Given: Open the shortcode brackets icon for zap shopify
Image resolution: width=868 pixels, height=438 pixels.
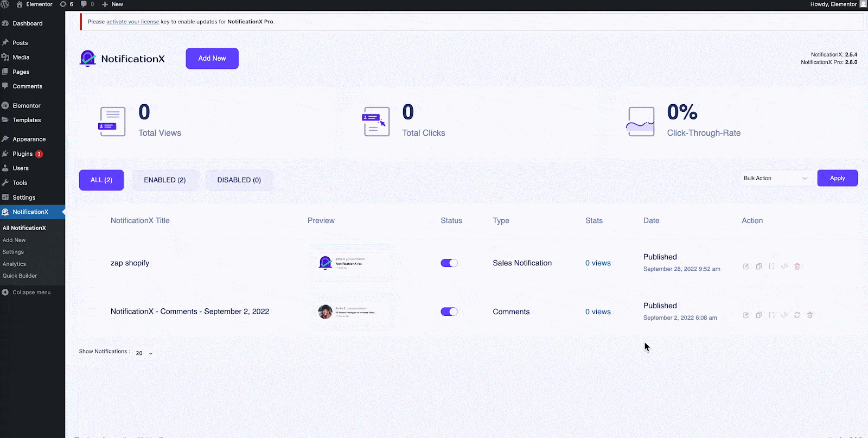Looking at the screenshot, I should click(771, 266).
